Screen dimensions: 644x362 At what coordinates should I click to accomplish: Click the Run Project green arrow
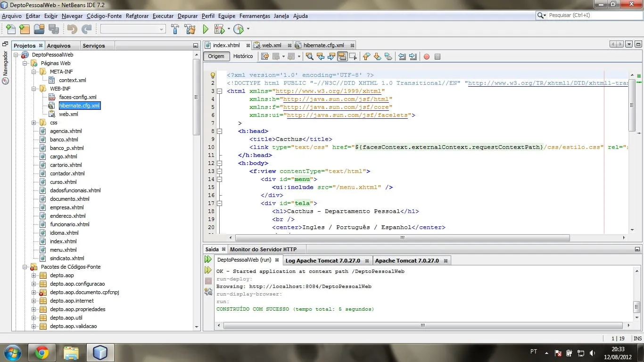click(206, 29)
